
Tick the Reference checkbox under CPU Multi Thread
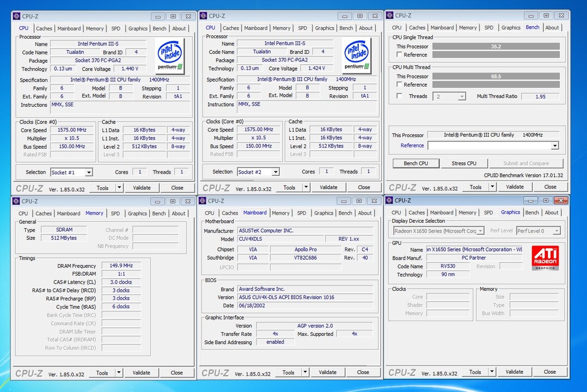(400, 84)
